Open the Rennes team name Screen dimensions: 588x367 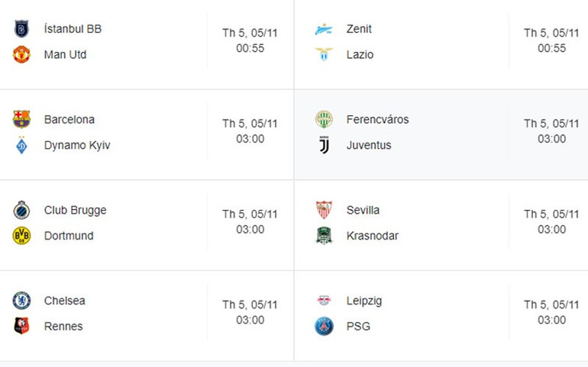63,327
